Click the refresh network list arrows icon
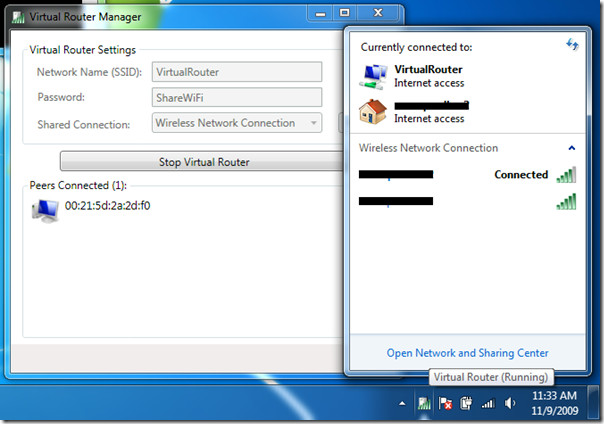Viewport: 604px width, 424px height. click(572, 44)
